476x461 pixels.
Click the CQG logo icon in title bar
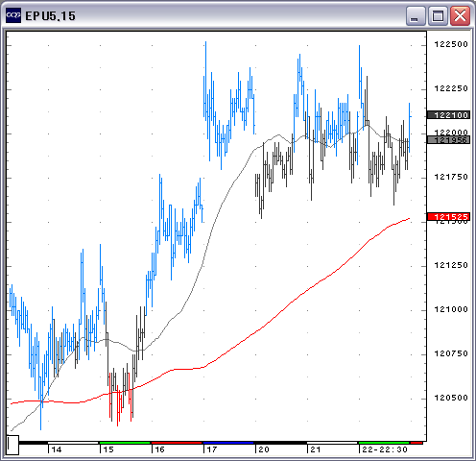[13, 15]
